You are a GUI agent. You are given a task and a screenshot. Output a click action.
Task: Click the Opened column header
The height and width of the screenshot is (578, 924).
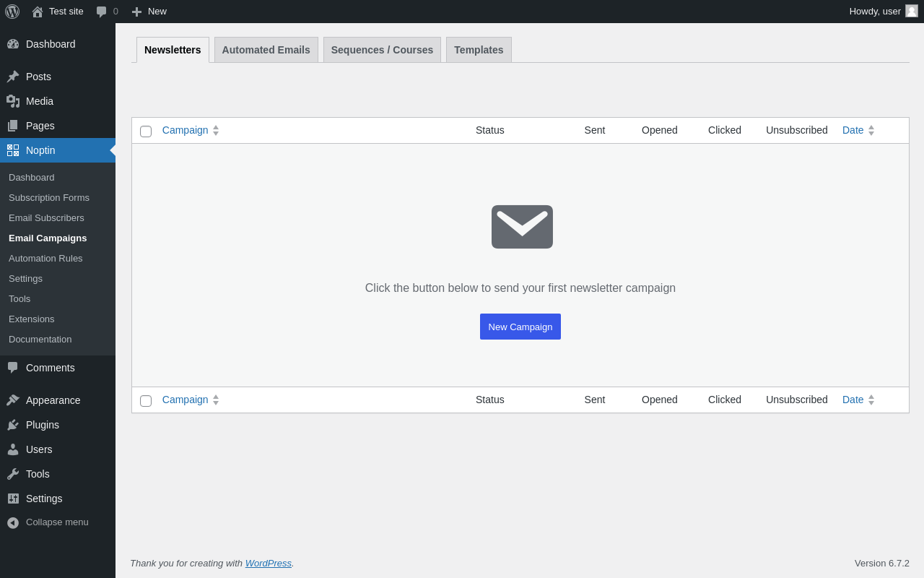[660, 130]
